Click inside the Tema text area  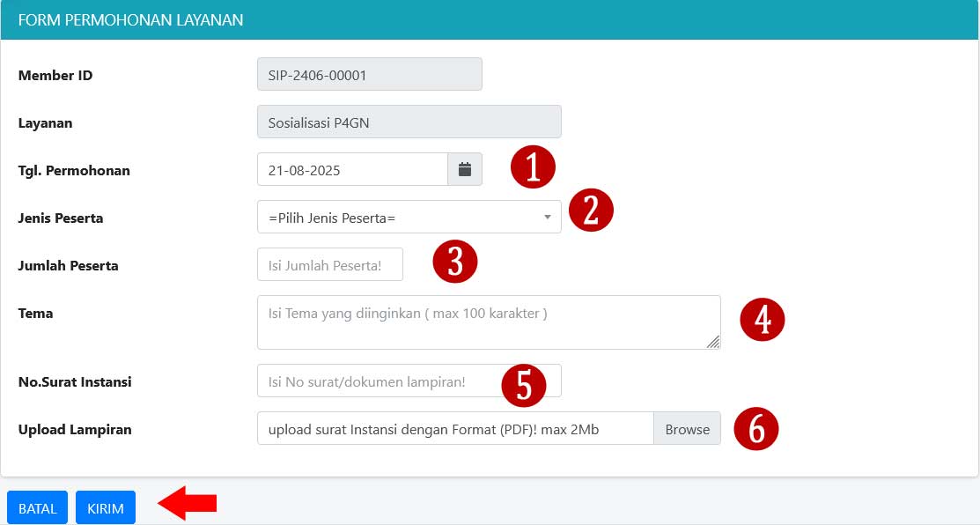(488, 322)
